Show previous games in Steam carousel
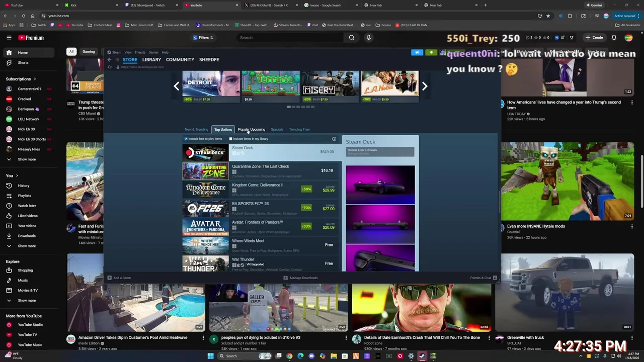The image size is (644, 362). coord(176,86)
